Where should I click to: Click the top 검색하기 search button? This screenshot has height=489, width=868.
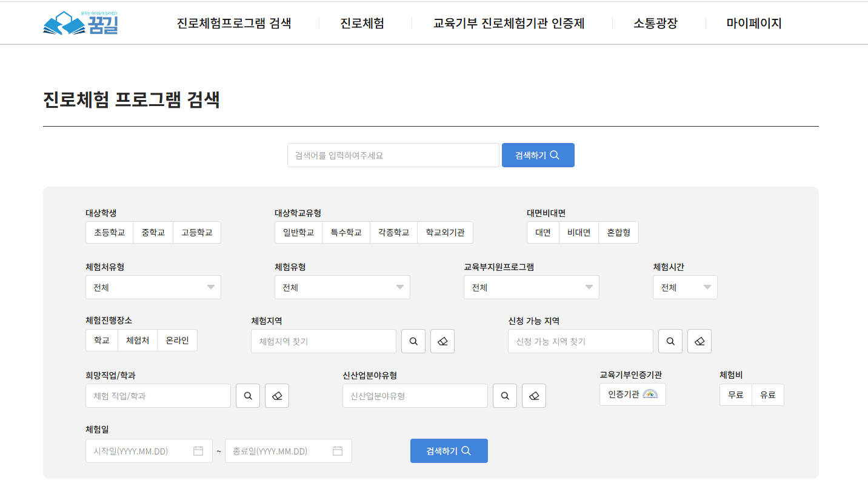pyautogui.click(x=538, y=155)
